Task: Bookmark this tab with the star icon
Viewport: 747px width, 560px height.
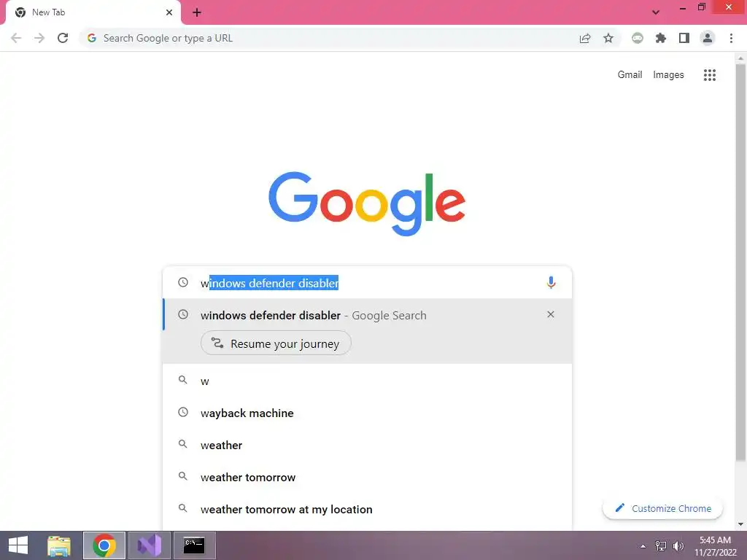Action: pos(608,38)
